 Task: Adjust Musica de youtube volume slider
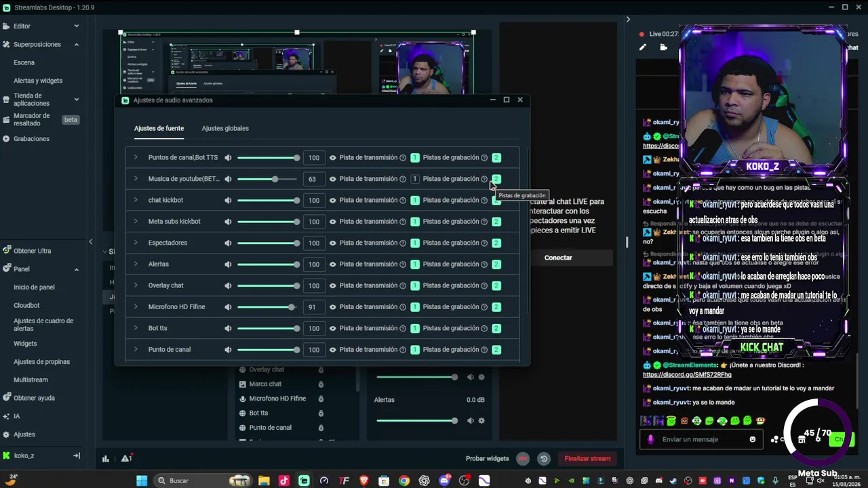tap(267, 179)
